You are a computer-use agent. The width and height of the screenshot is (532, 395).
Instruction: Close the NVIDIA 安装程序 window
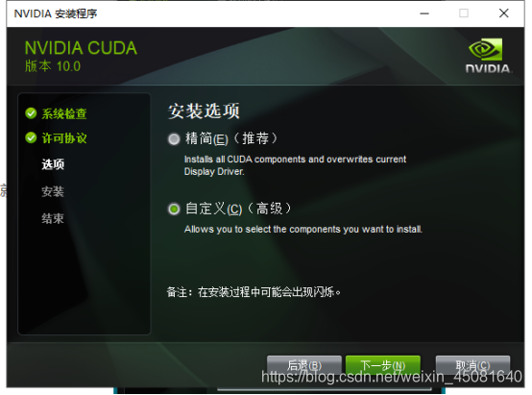pos(504,13)
